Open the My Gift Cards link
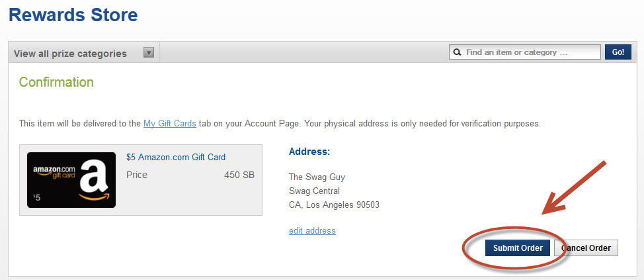Image resolution: width=644 pixels, height=280 pixels. (169, 123)
